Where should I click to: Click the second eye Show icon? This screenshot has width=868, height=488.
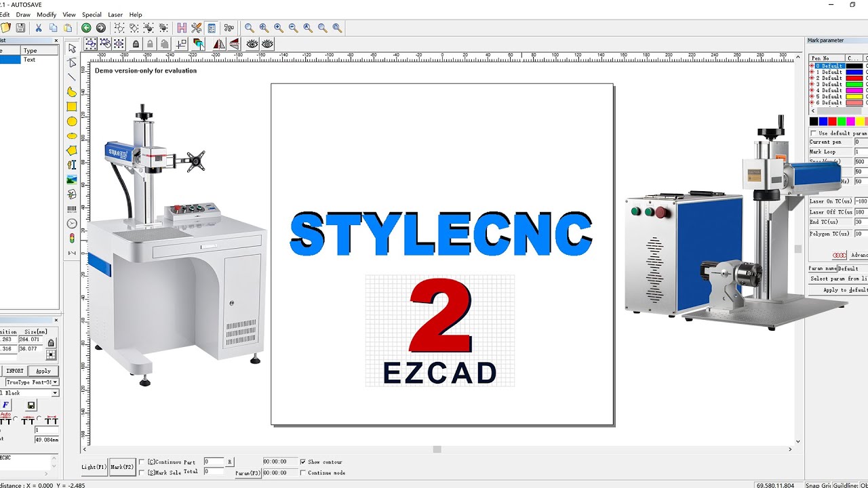[x=268, y=44]
